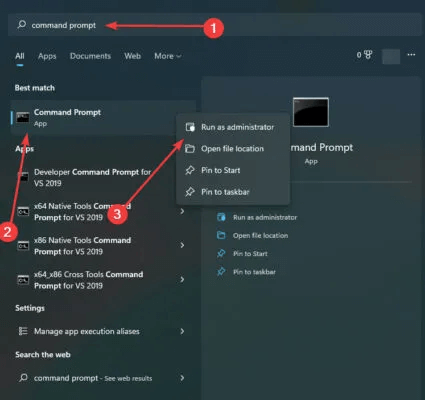This screenshot has width=425, height=400.
Task: Switch to the Apps tab
Action: coord(47,56)
